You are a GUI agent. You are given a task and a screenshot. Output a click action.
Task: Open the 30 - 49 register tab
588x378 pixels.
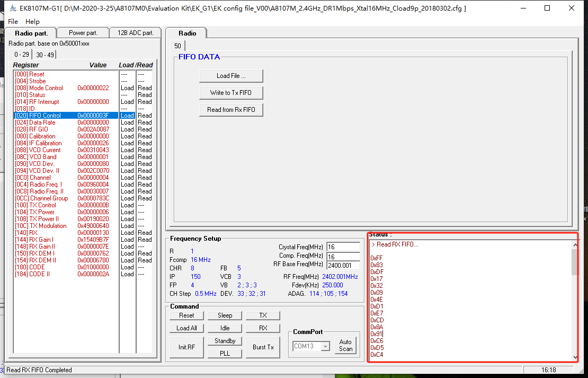45,55
